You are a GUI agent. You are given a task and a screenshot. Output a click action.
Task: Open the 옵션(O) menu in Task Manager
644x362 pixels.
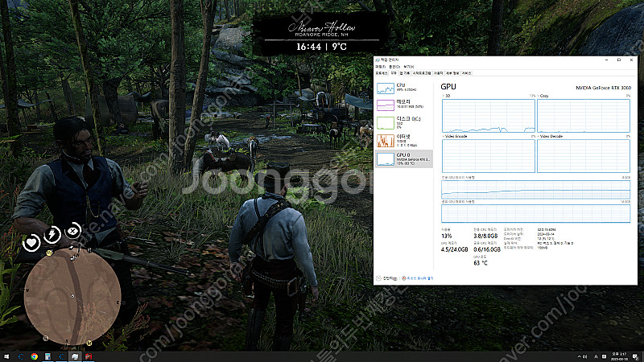pyautogui.click(x=394, y=67)
